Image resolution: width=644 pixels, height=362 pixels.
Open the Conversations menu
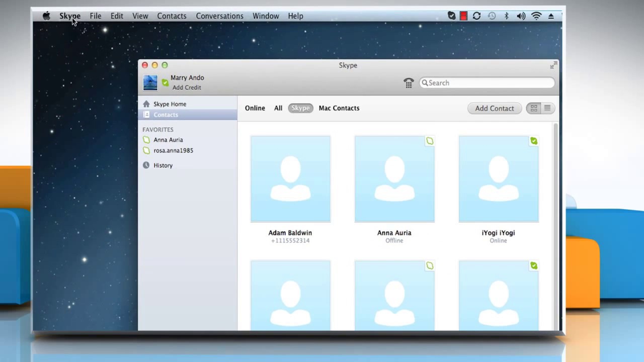[219, 16]
